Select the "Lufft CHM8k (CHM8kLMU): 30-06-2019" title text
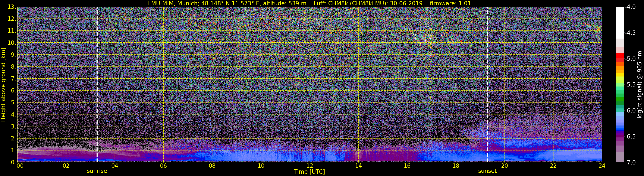644x176 pixels. pos(368,3)
